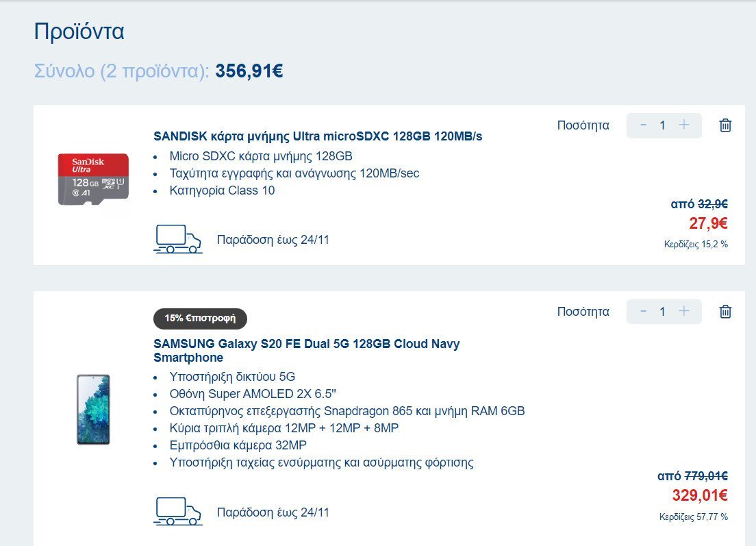
Task: Click the 'Κερδίζεις 15,2 %' savings text
Action: point(696,245)
